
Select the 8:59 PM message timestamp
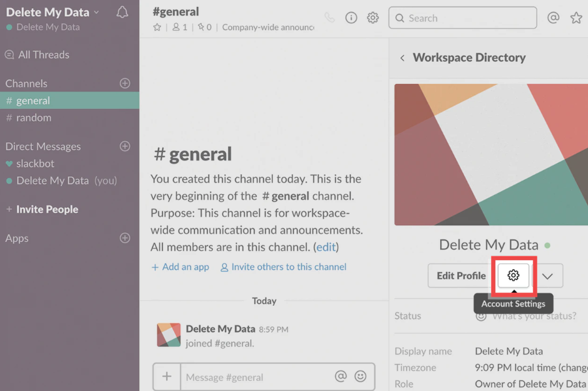(x=274, y=330)
